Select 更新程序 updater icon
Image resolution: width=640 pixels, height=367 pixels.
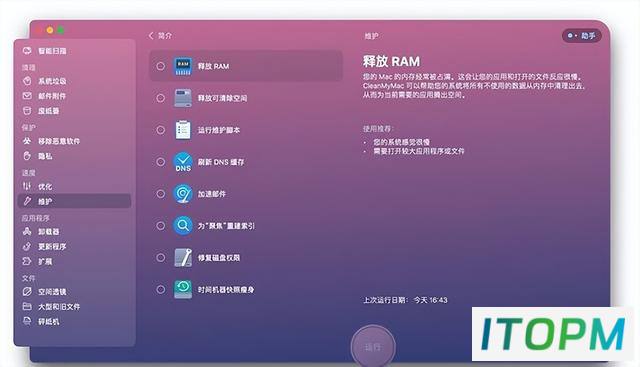pyautogui.click(x=27, y=246)
